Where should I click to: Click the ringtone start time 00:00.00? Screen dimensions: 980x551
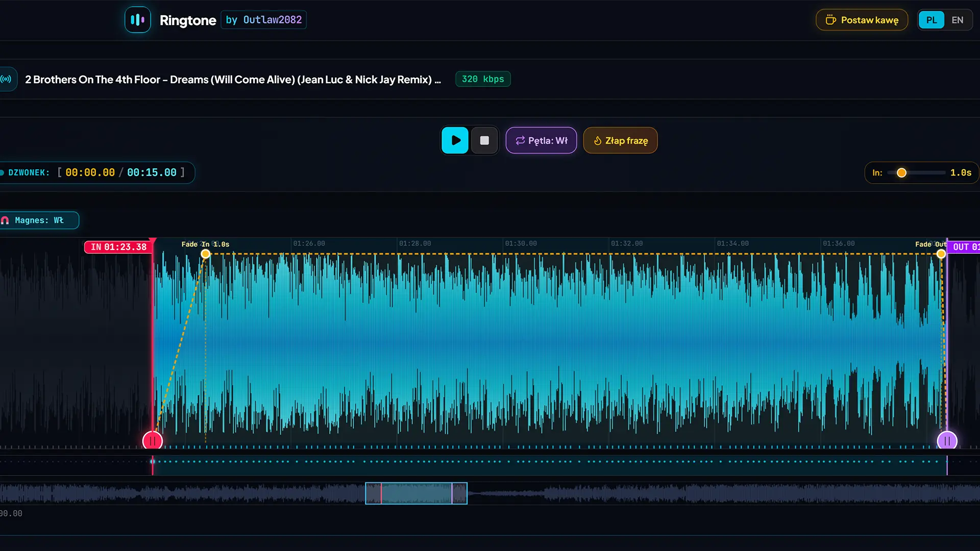(90, 173)
